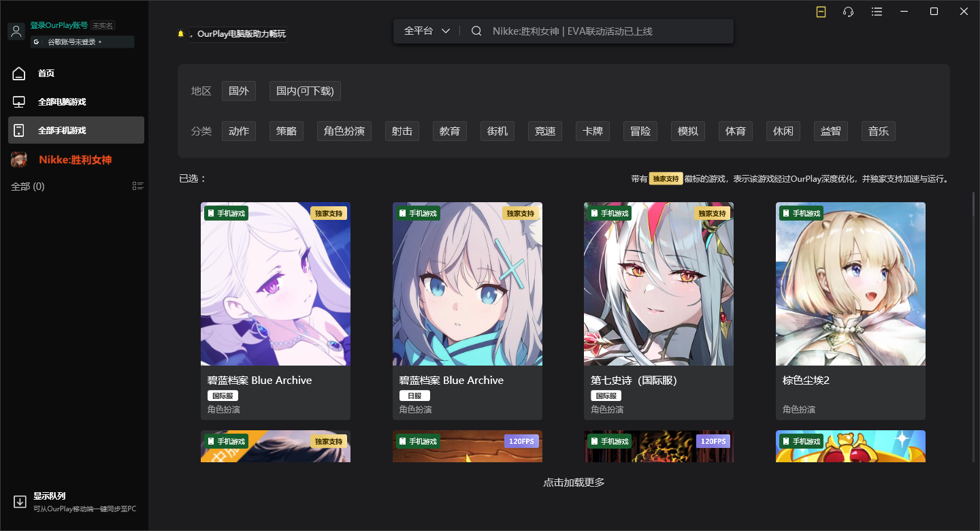Open the list menu icon in the title bar
The height and width of the screenshot is (531, 980).
coord(876,12)
